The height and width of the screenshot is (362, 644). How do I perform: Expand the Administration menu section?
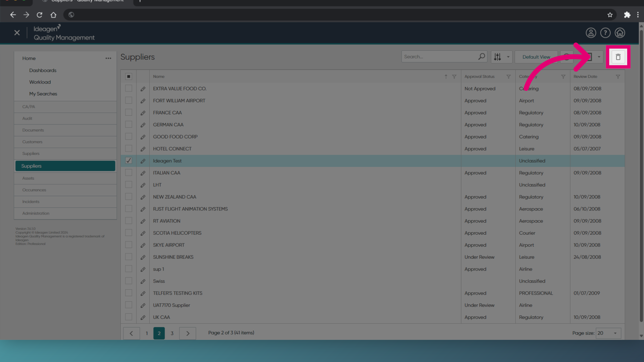(65, 214)
